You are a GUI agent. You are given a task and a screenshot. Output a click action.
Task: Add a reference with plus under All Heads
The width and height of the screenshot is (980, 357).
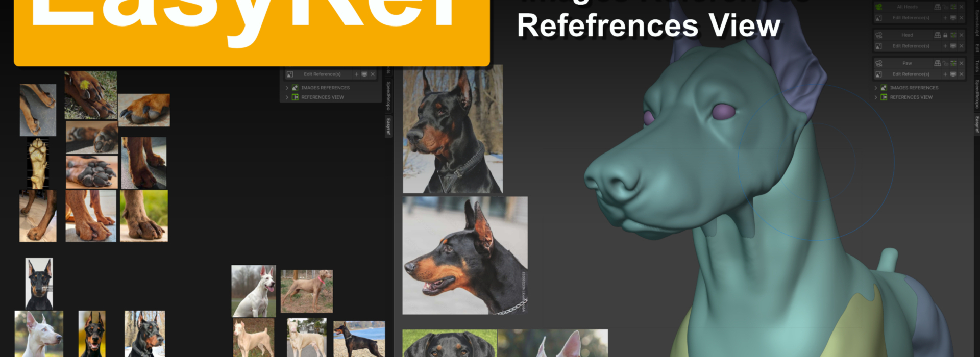(945, 18)
